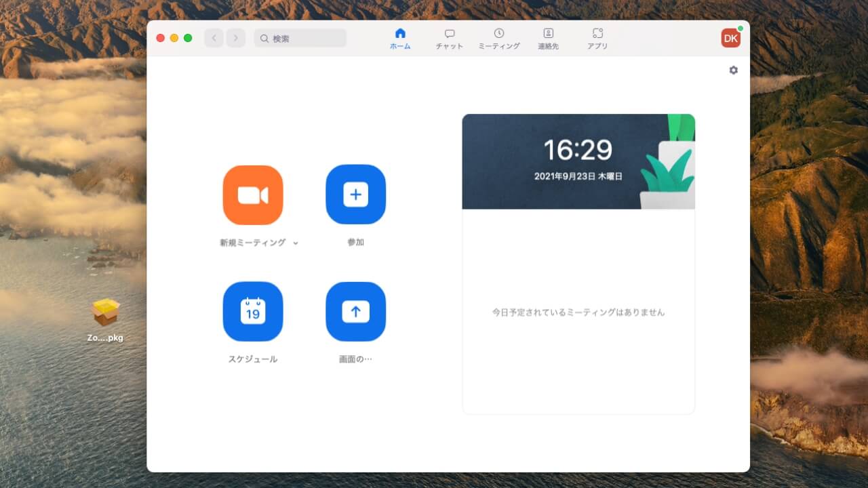Go forward with the right arrow button
The height and width of the screenshot is (488, 868).
point(236,38)
